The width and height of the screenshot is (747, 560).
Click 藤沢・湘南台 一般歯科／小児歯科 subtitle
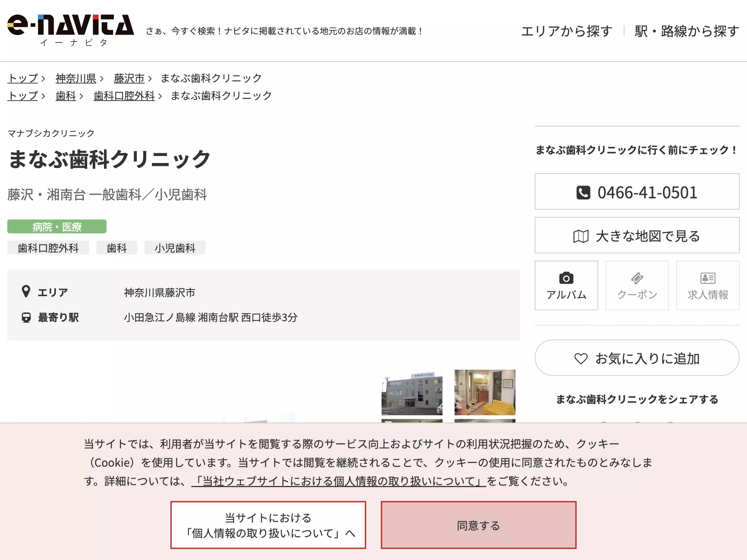click(x=107, y=194)
